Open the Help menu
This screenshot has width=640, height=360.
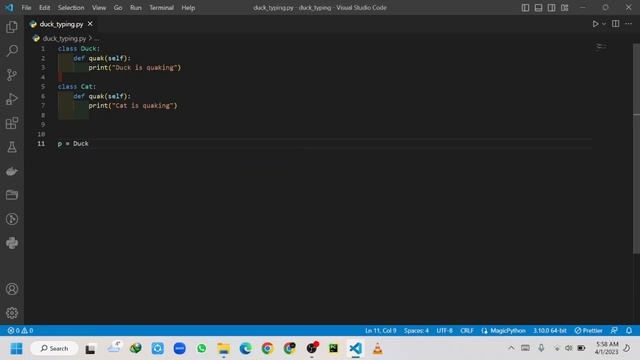(x=188, y=8)
